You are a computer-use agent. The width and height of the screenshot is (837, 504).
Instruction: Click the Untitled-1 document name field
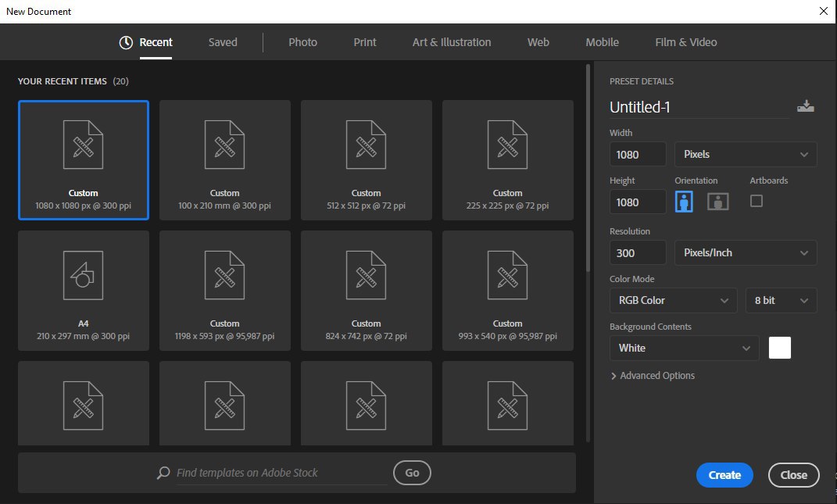[x=699, y=107]
